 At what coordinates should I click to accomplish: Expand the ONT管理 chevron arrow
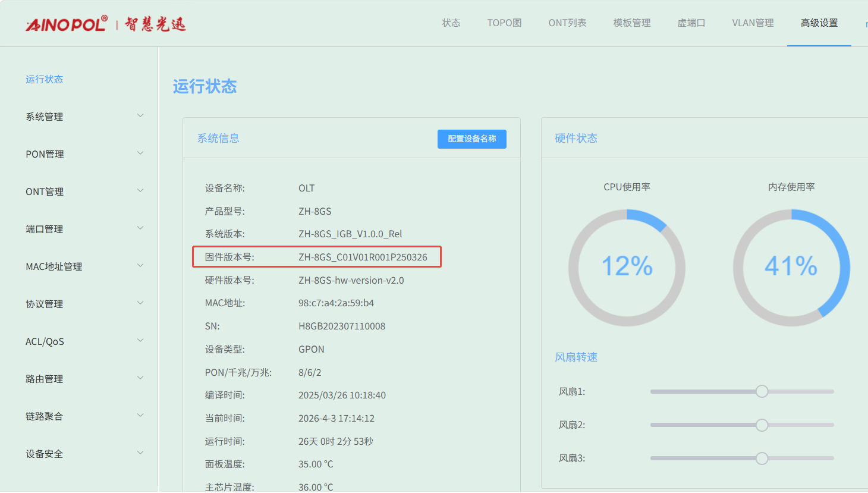pyautogui.click(x=140, y=191)
